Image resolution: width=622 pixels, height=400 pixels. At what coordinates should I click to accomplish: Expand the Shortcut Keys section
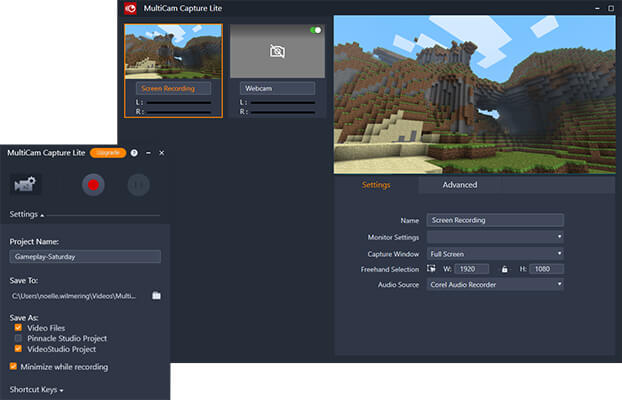click(x=36, y=390)
